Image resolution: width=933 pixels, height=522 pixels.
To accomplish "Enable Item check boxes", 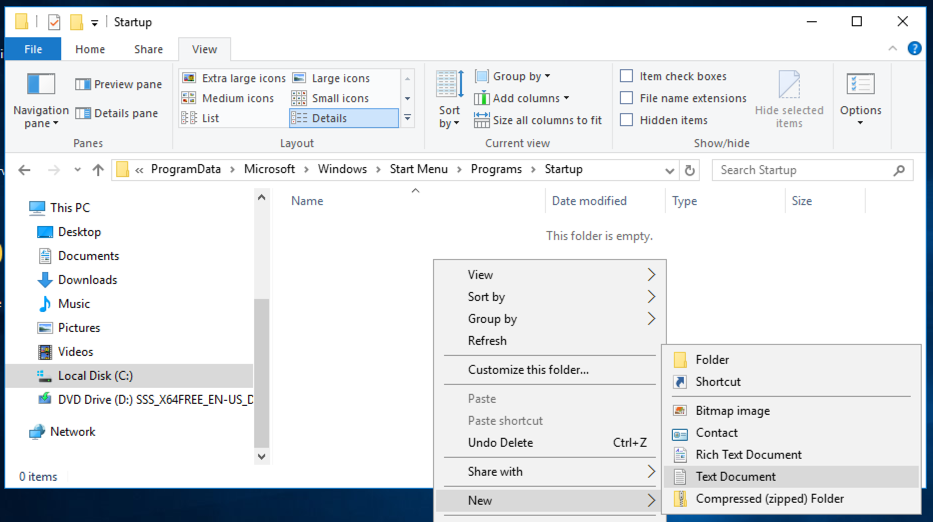I will (x=626, y=76).
